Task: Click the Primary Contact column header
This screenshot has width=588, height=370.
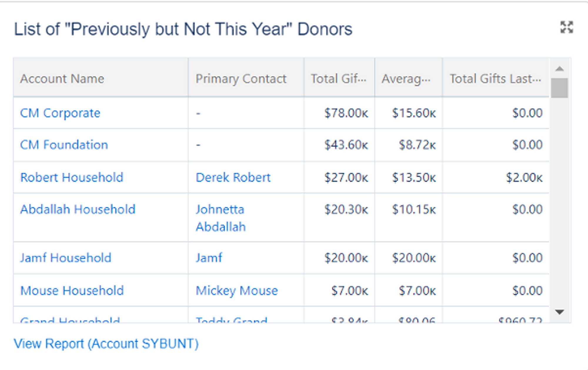Action: (x=241, y=79)
